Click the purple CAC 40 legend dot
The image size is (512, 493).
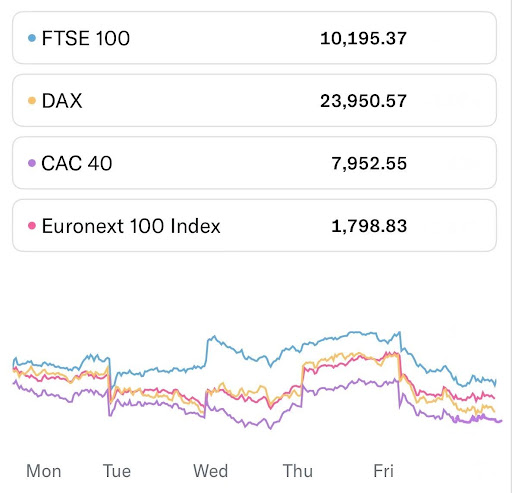(x=32, y=163)
